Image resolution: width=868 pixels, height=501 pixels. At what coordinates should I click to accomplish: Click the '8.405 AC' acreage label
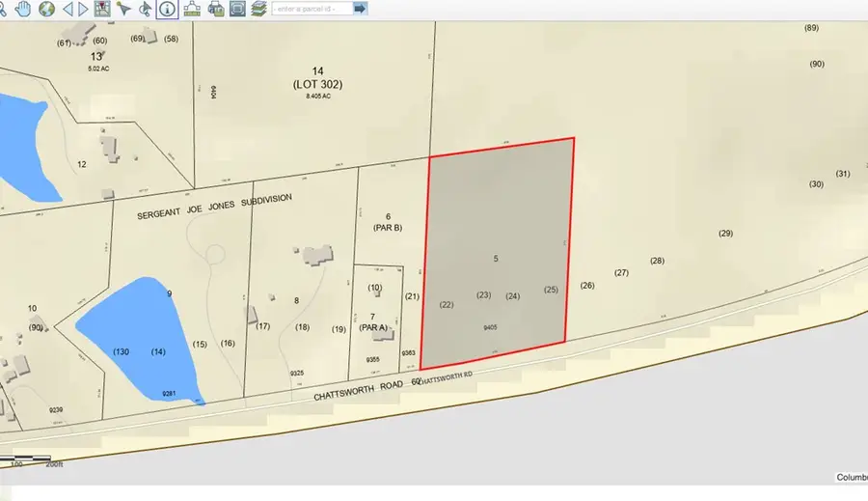click(x=318, y=96)
